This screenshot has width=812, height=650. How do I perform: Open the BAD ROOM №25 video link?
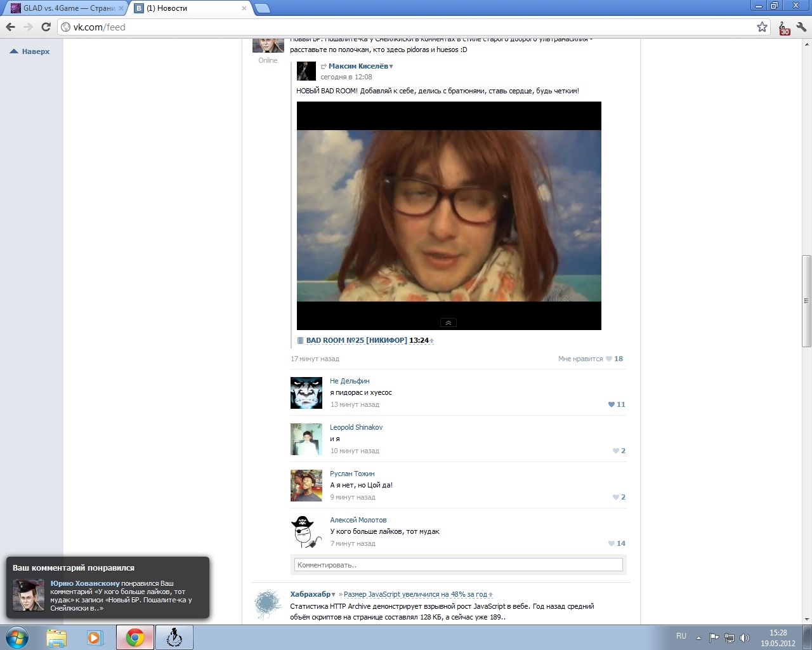[356, 340]
